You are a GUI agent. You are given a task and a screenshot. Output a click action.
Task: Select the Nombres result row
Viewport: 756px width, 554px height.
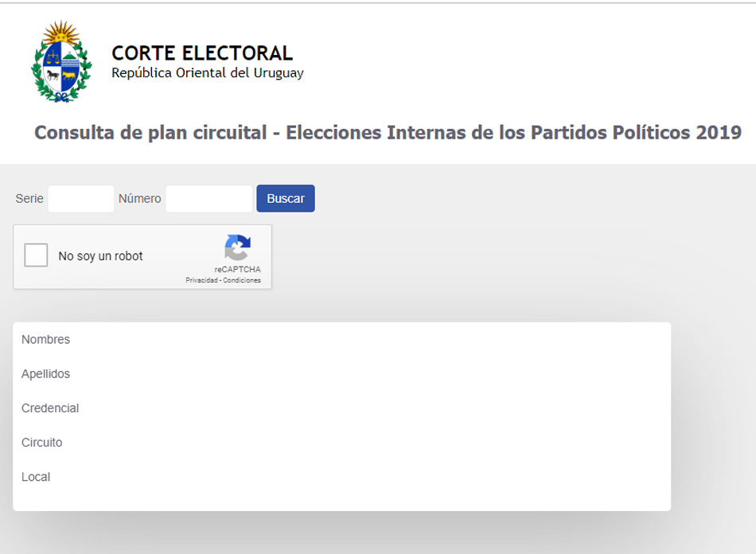pyautogui.click(x=342, y=339)
